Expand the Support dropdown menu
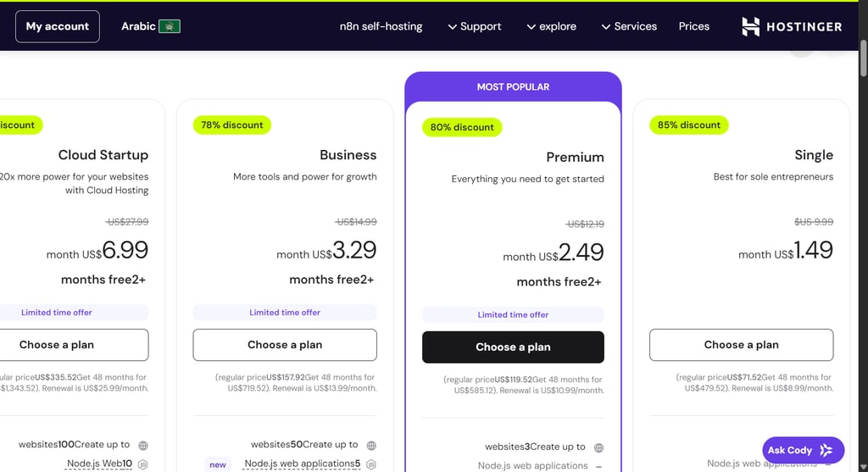 pyautogui.click(x=474, y=26)
